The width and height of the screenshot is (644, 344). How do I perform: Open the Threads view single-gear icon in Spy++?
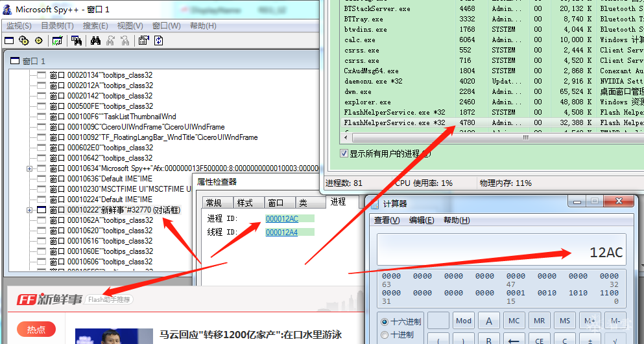39,40
